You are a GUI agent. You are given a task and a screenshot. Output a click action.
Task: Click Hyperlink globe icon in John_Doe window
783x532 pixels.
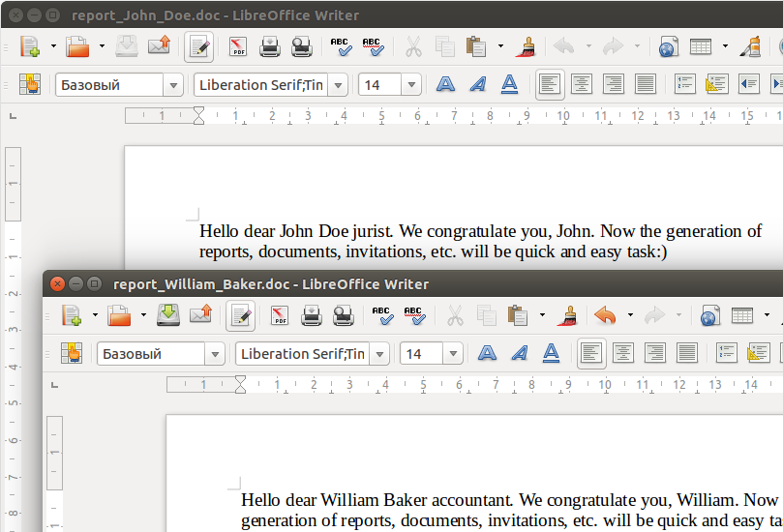(669, 46)
